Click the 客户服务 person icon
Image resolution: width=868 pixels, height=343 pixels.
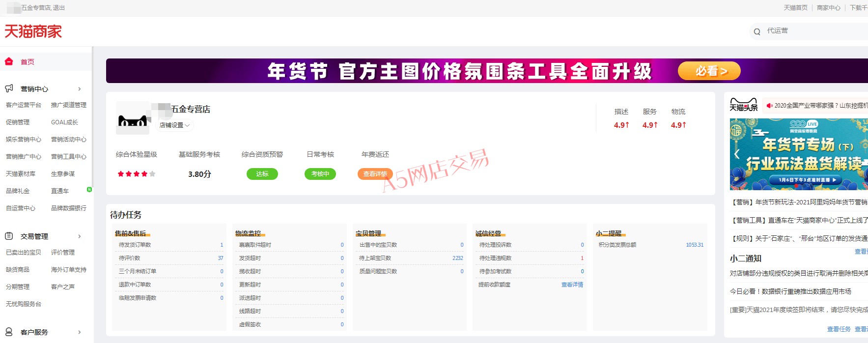point(9,332)
